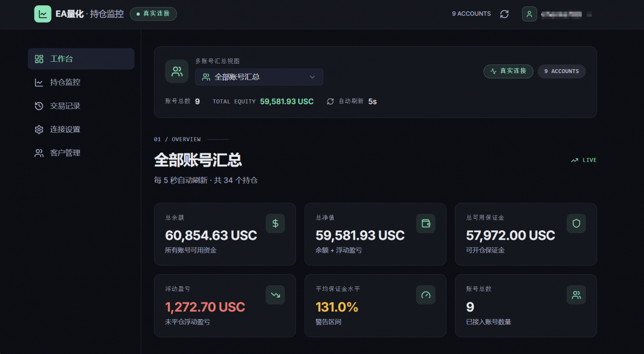Click the chevron arrow of the account selector
Viewport: 644px width, 354px height.
point(312,77)
